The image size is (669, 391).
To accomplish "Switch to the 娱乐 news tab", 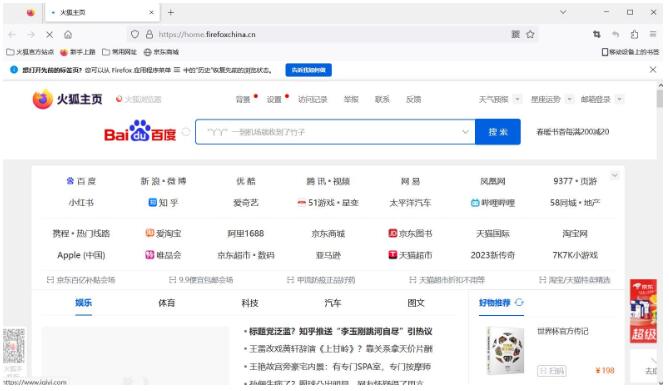I will [x=83, y=303].
